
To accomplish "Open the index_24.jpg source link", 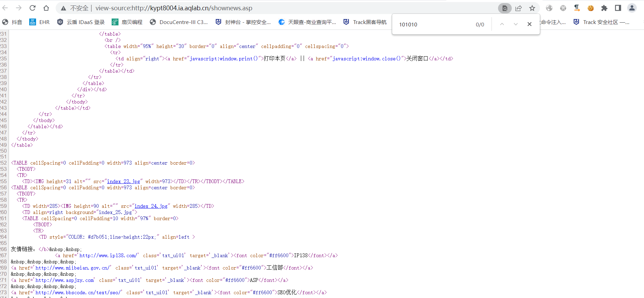I will [x=151, y=206].
